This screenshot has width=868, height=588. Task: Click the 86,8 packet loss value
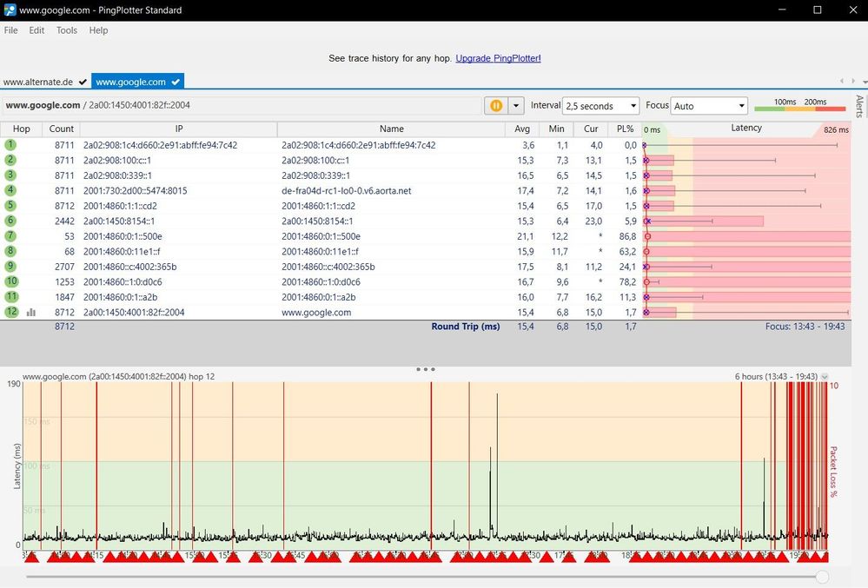[627, 236]
